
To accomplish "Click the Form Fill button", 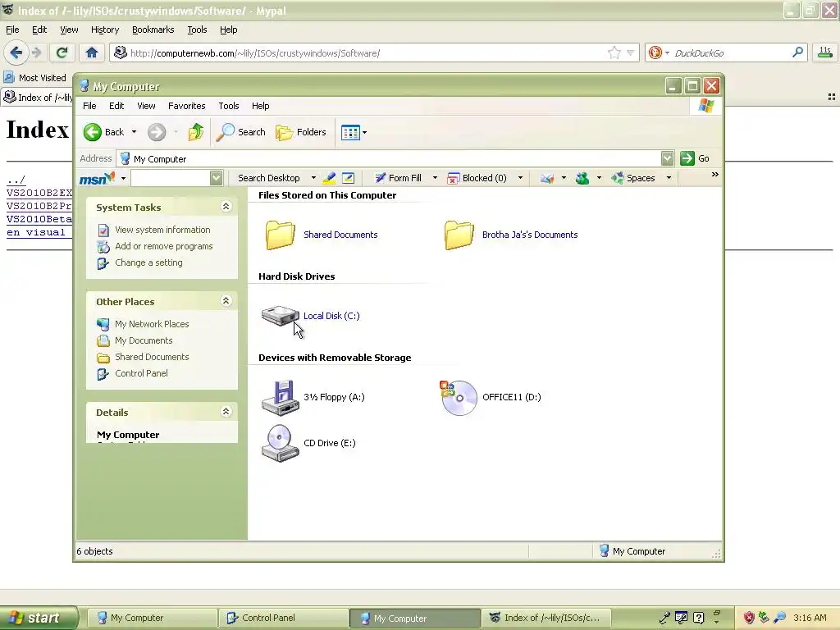I will [398, 178].
